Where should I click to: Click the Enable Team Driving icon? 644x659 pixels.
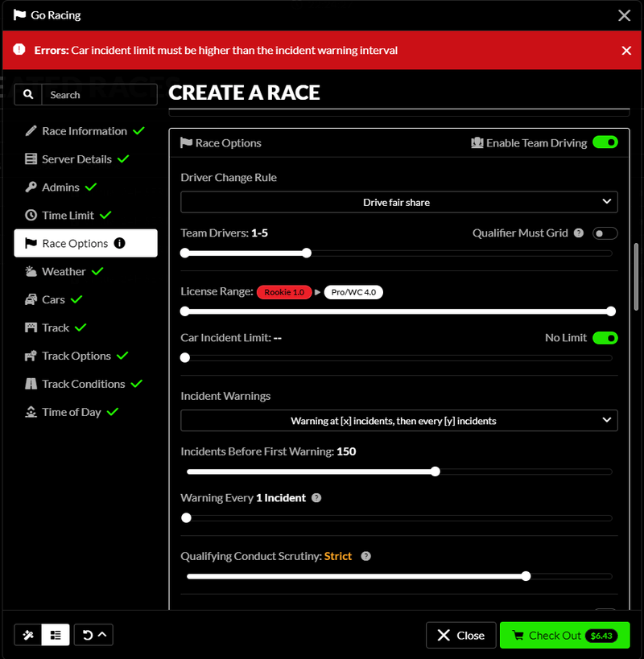click(477, 143)
